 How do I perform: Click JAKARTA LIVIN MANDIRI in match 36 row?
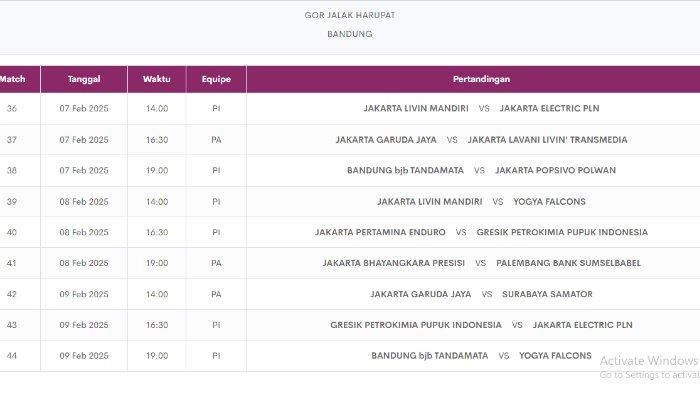[x=416, y=109]
